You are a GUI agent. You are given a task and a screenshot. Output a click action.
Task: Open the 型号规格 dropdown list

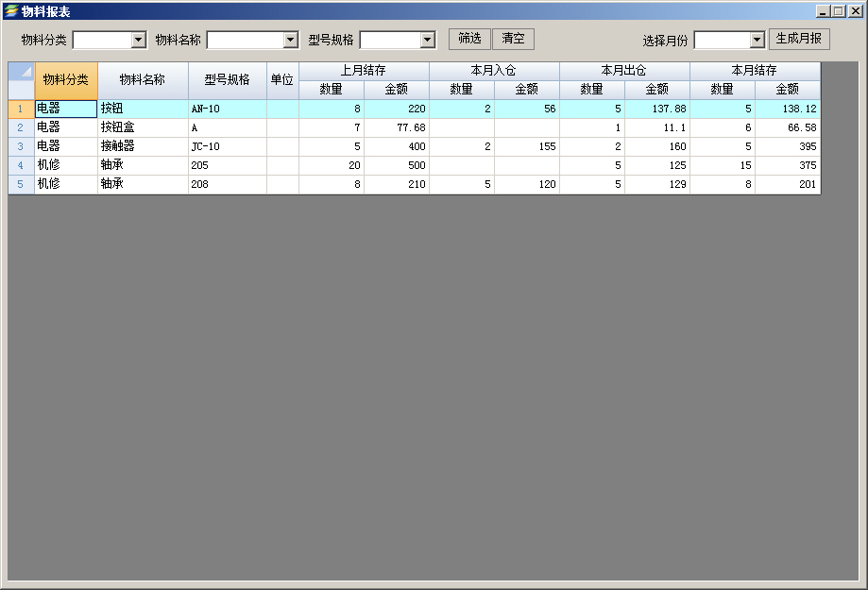click(x=427, y=40)
